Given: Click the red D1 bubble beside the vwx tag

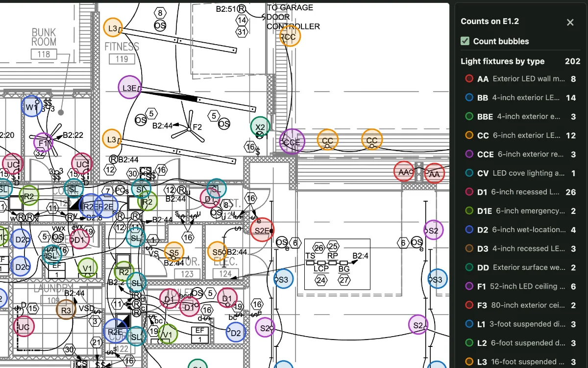Looking at the screenshot, I should (79, 240).
